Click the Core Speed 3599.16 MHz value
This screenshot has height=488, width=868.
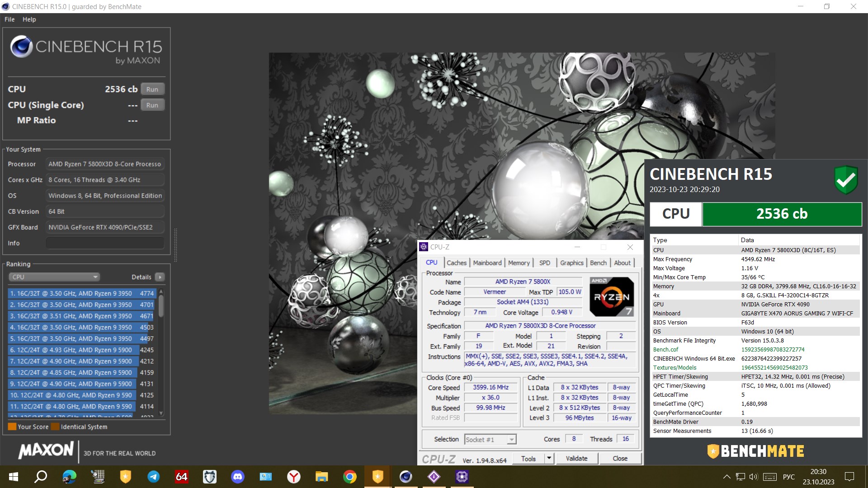491,387
